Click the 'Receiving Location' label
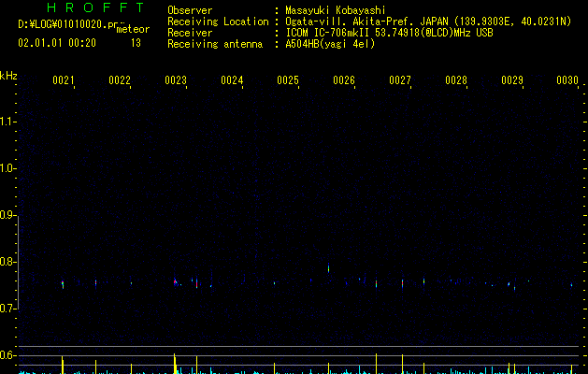 click(x=218, y=22)
